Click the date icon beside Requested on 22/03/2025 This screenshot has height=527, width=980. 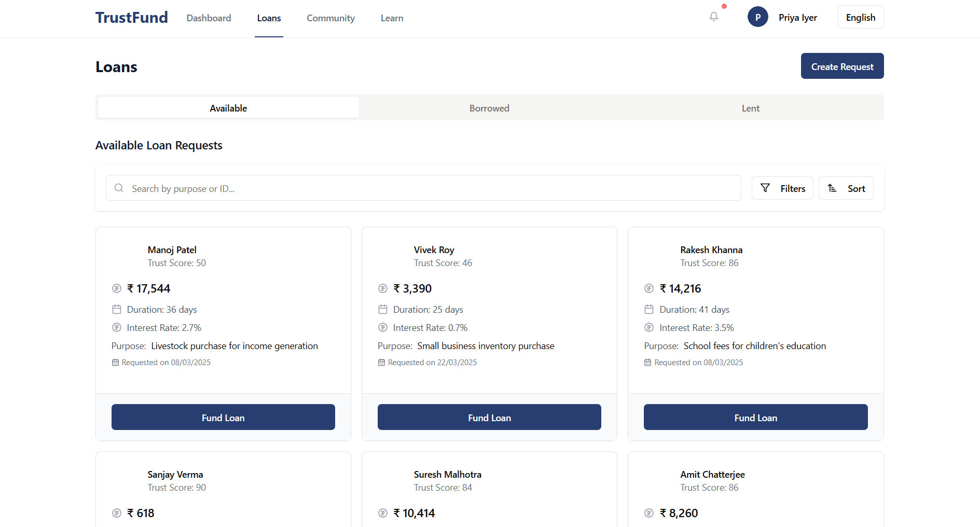(x=381, y=363)
